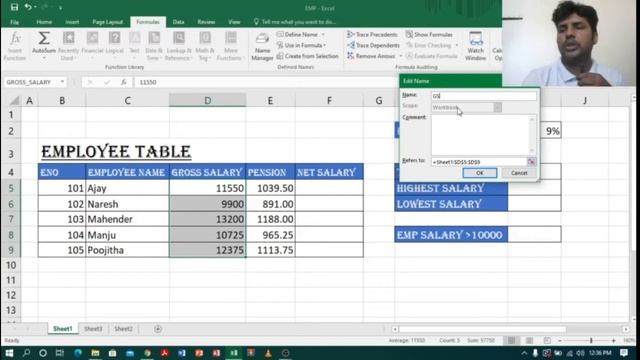Switch to the Data ribbon tab

point(178,22)
